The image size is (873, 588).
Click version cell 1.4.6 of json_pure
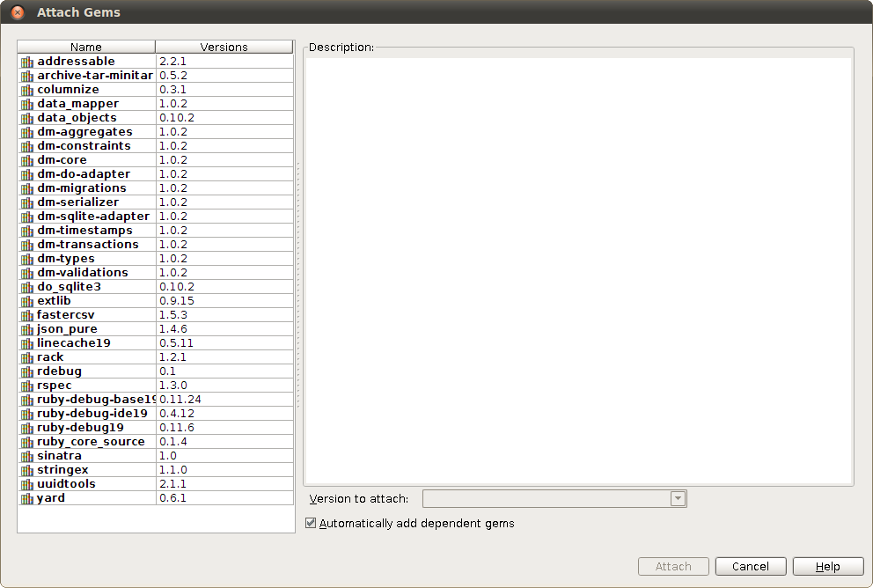(224, 329)
